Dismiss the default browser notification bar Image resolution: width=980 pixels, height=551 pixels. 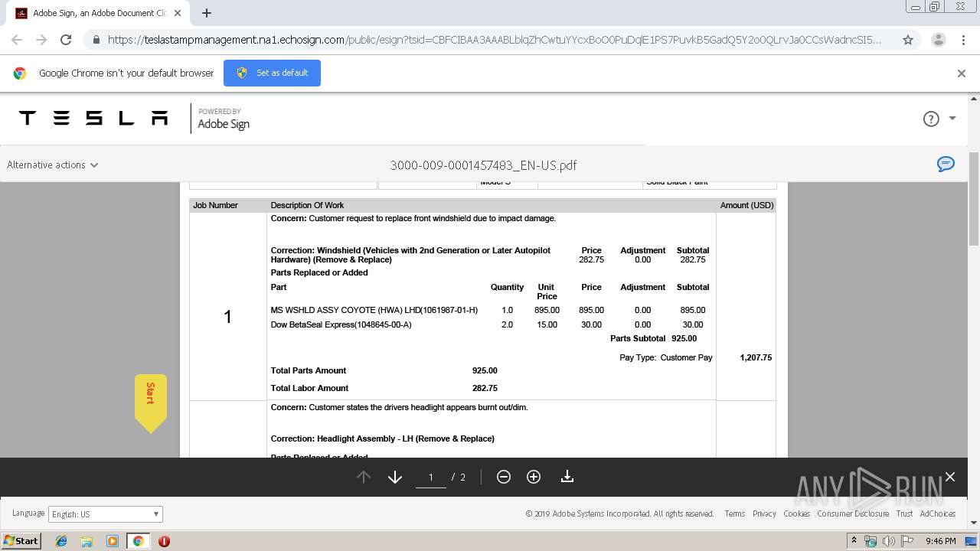962,73
